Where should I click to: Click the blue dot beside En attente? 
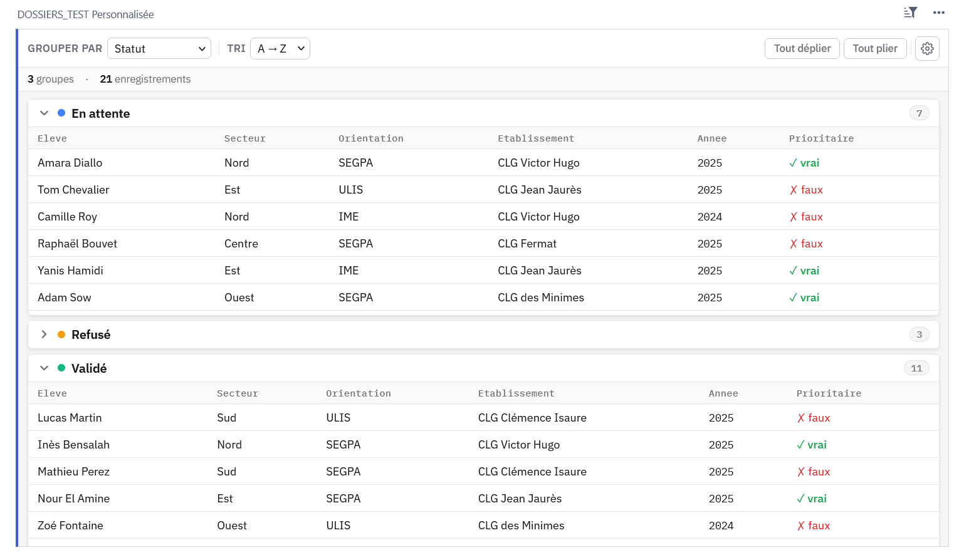pos(61,113)
